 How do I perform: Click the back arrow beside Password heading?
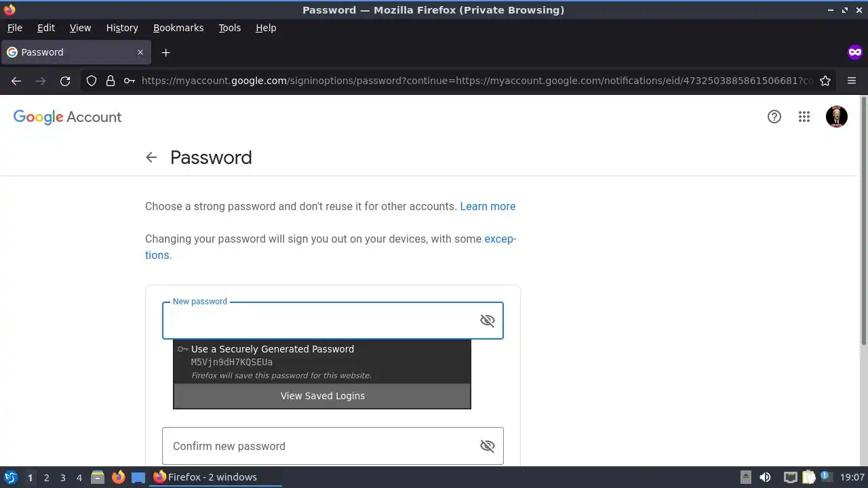tap(151, 157)
